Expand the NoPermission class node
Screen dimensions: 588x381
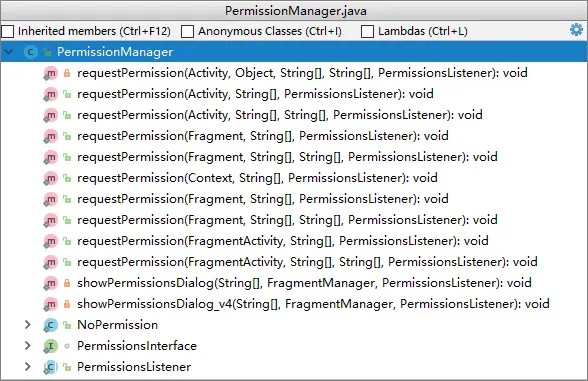coord(27,325)
